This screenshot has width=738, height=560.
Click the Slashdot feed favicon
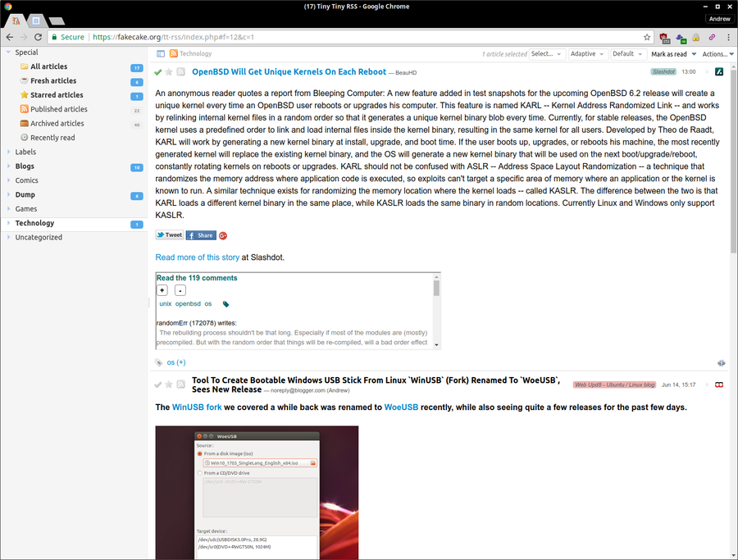pyautogui.click(x=718, y=71)
